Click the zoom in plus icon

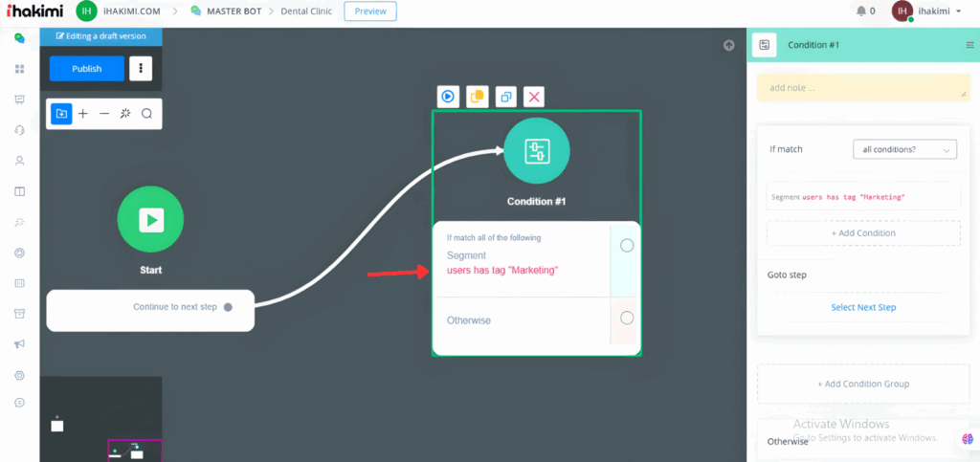[x=83, y=114]
